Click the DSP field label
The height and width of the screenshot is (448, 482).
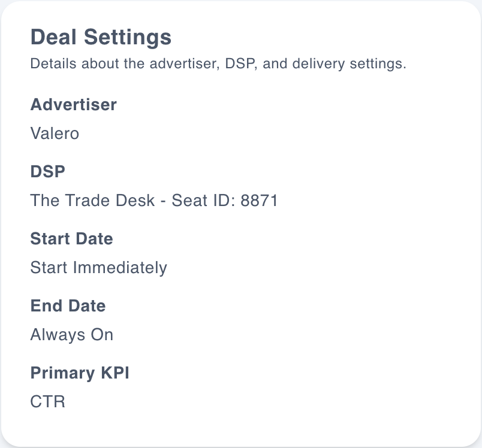click(x=47, y=171)
